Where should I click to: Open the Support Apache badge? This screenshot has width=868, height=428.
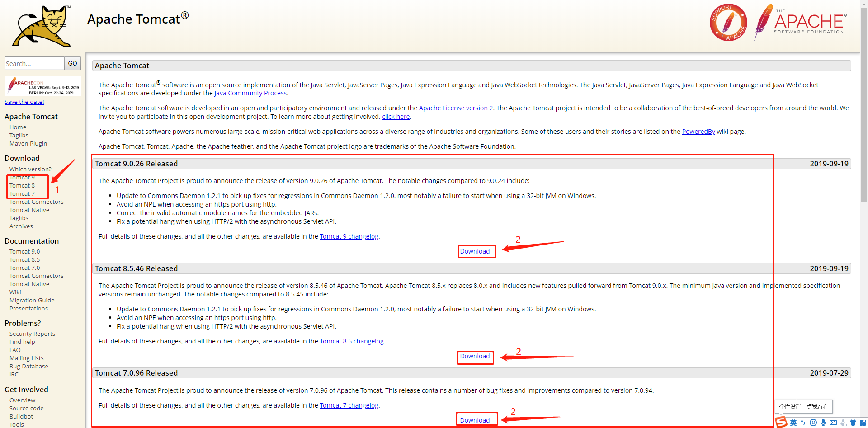click(x=728, y=23)
